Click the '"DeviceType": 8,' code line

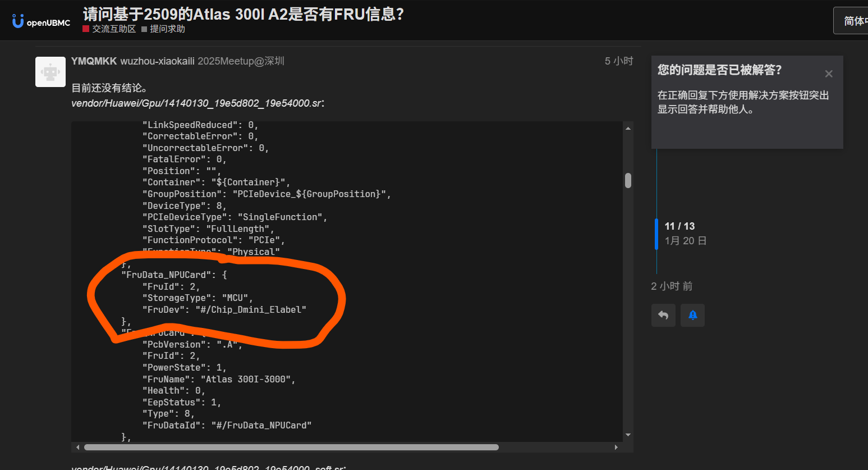tap(185, 206)
